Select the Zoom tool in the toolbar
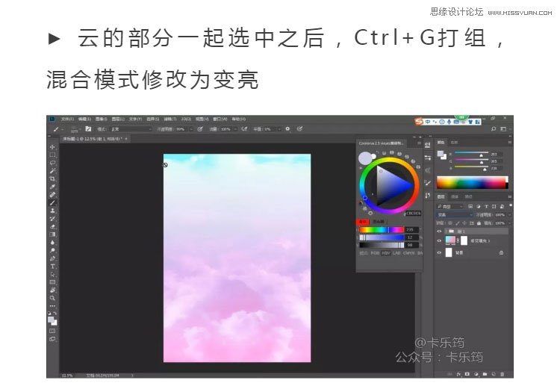This screenshot has width=560, height=392. (52, 298)
